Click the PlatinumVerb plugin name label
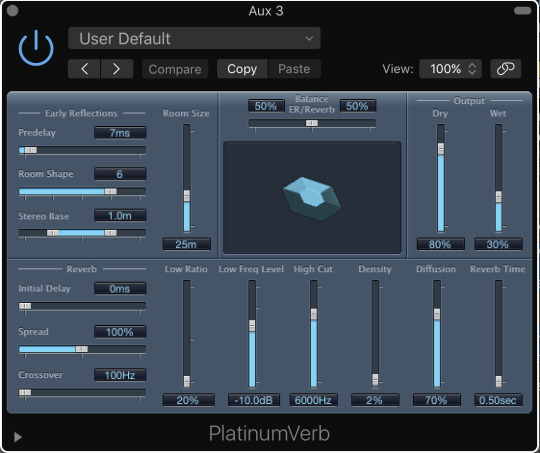The width and height of the screenshot is (540, 453). coord(269,433)
